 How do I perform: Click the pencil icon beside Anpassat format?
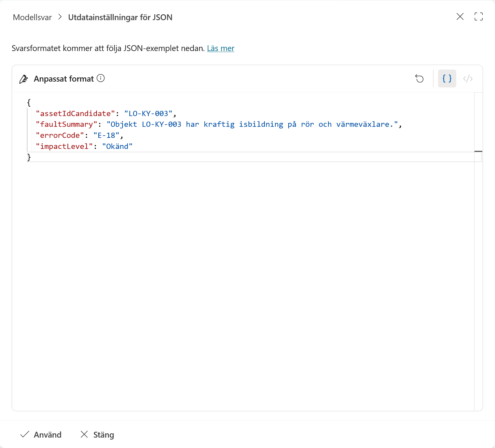click(24, 79)
